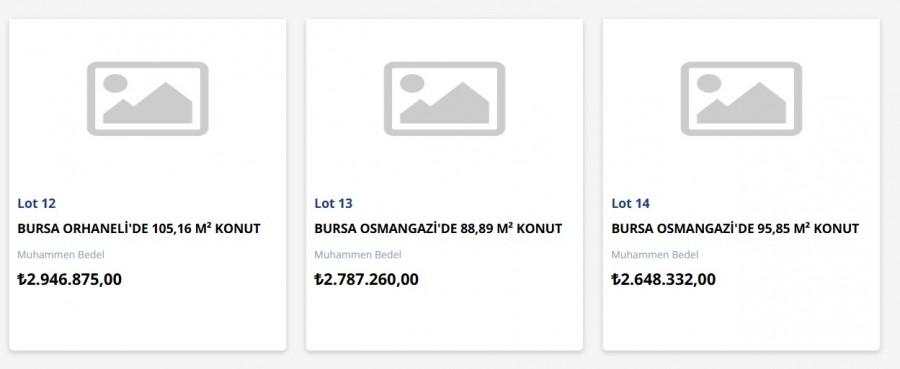The image size is (900, 369).
Task: Open BURSA ORHANELİ'DE 105,16 M² KONUT listing
Action: point(139,228)
